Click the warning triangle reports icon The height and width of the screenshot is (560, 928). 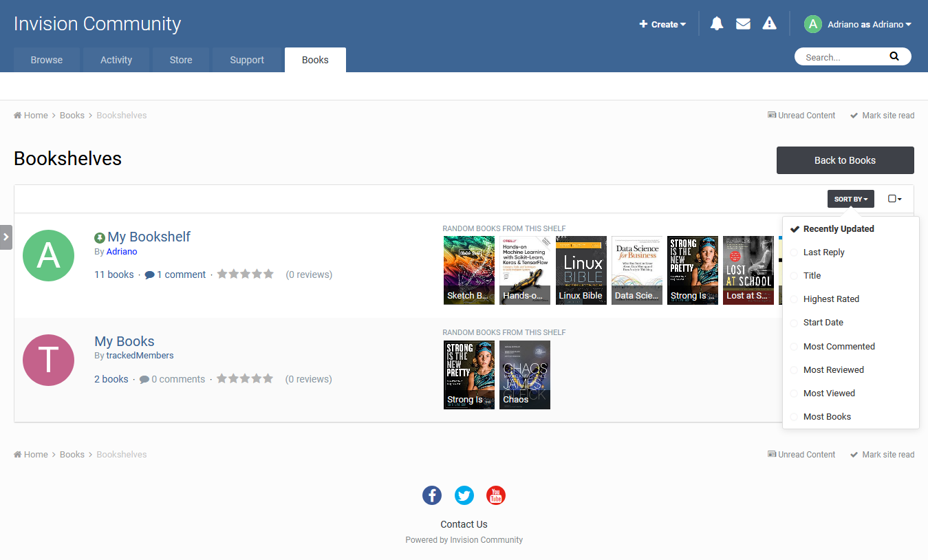(769, 24)
